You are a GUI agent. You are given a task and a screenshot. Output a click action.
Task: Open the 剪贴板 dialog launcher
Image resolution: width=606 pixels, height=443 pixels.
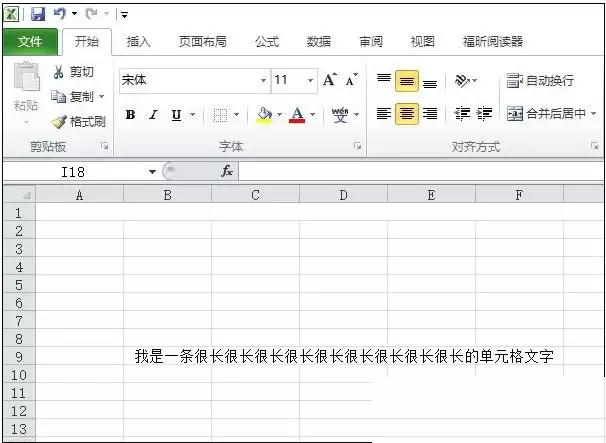click(x=104, y=146)
